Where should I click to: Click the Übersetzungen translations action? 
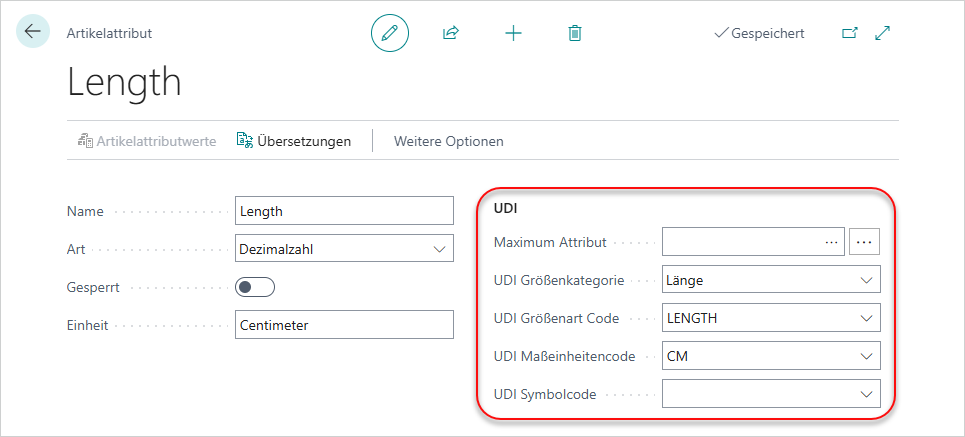pos(294,141)
